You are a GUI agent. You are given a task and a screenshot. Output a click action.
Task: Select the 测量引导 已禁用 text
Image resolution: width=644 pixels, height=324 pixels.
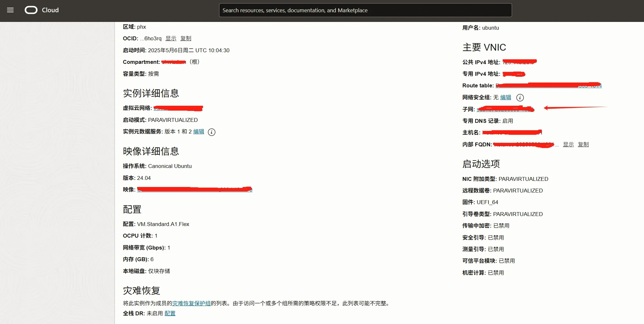click(483, 249)
